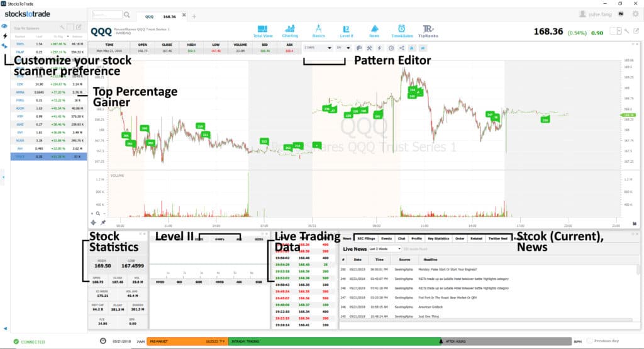
Task: Switch to the Key Statistics tab
Action: pyautogui.click(x=438, y=238)
